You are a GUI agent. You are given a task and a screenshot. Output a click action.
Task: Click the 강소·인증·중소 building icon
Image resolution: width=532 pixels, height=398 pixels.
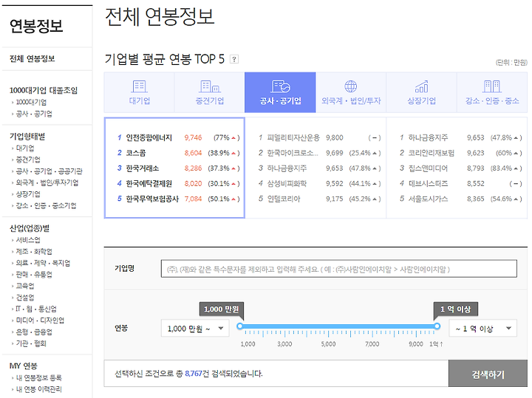pos(492,86)
